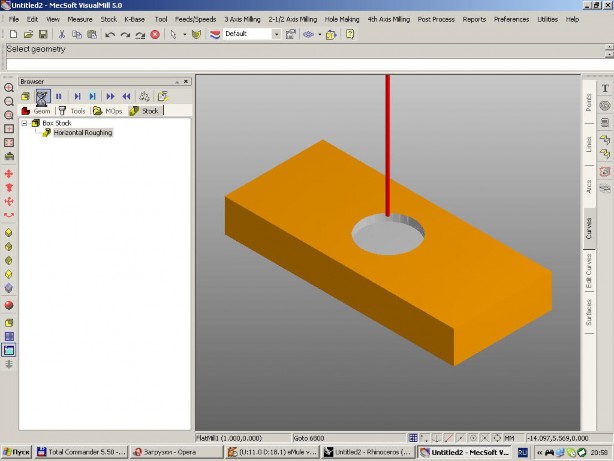The height and width of the screenshot is (461, 614).
Task: Switch to the Tools tab
Action: pyautogui.click(x=72, y=111)
